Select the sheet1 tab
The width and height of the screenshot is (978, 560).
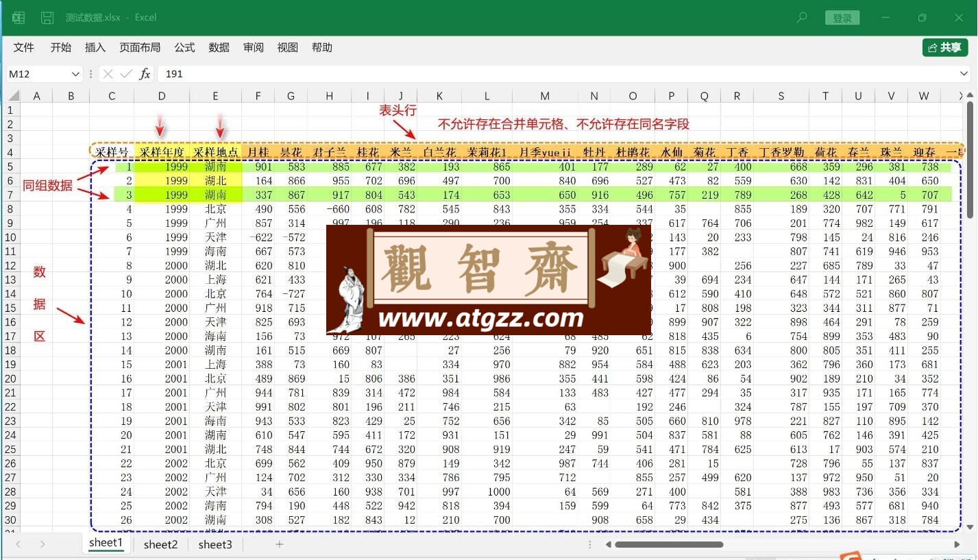106,543
